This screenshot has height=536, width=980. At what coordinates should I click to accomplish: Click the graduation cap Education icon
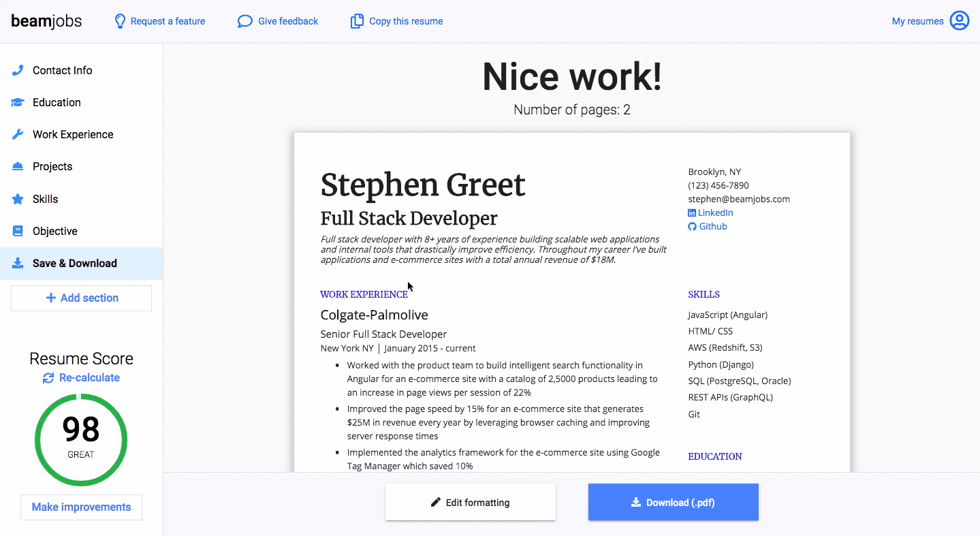click(x=18, y=102)
